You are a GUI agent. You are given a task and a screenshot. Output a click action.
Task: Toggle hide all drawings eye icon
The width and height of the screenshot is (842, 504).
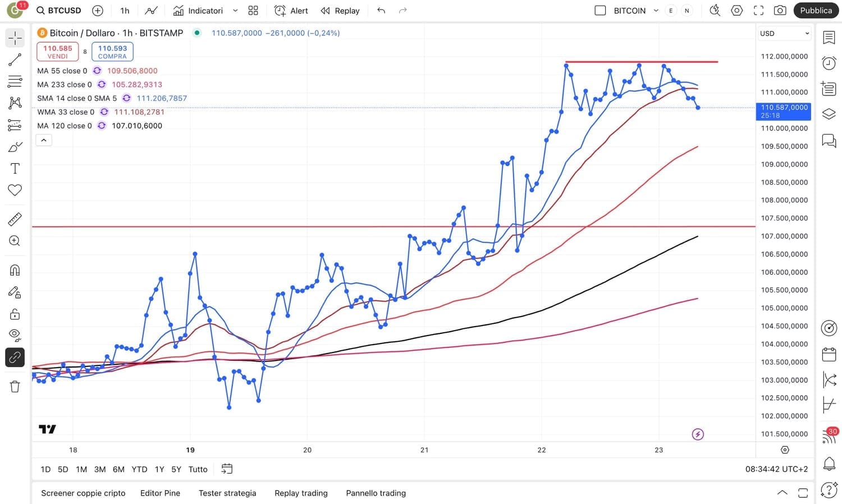click(15, 336)
